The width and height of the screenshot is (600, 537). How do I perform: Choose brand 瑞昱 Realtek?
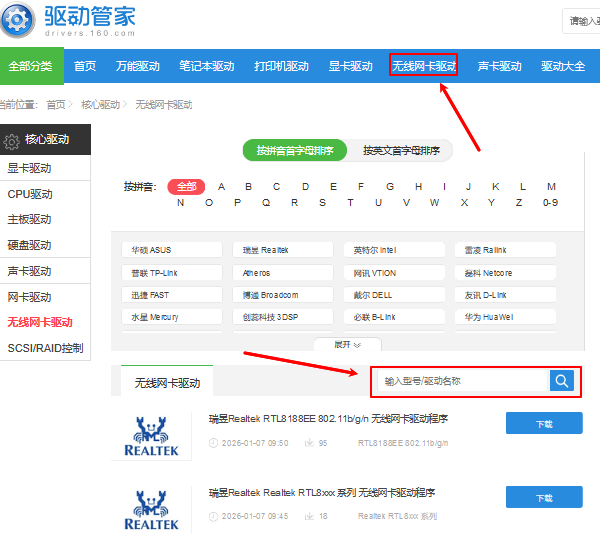click(x=283, y=250)
